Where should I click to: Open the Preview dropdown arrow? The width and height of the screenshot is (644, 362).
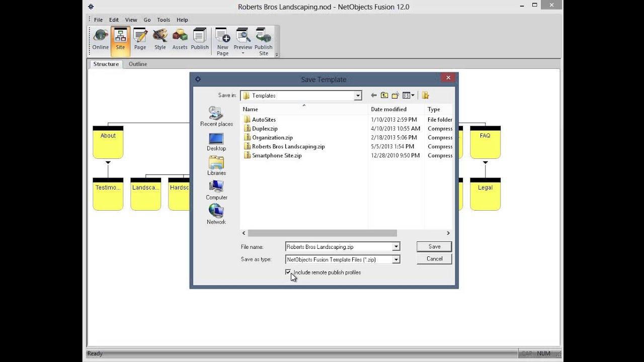click(x=243, y=53)
